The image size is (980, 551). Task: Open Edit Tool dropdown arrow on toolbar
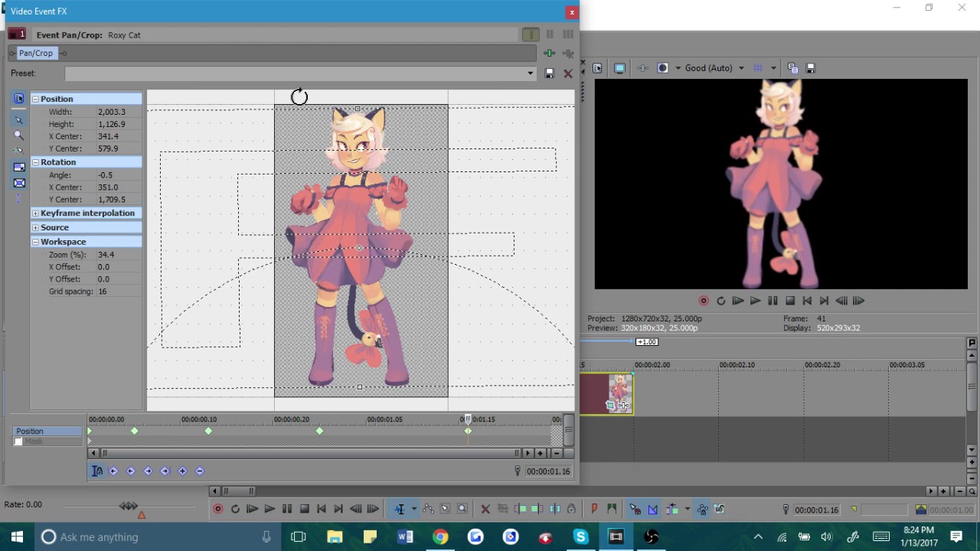pos(413,509)
